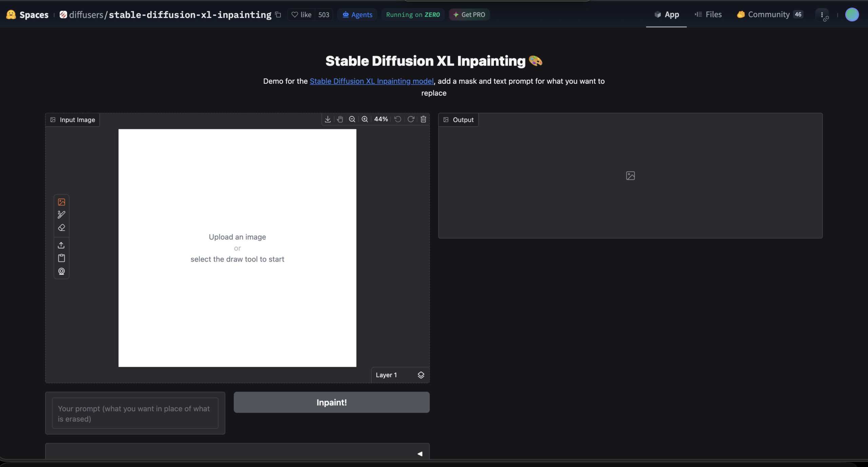The height and width of the screenshot is (467, 868).
Task: Paste image from clipboard icon
Action: [61, 258]
